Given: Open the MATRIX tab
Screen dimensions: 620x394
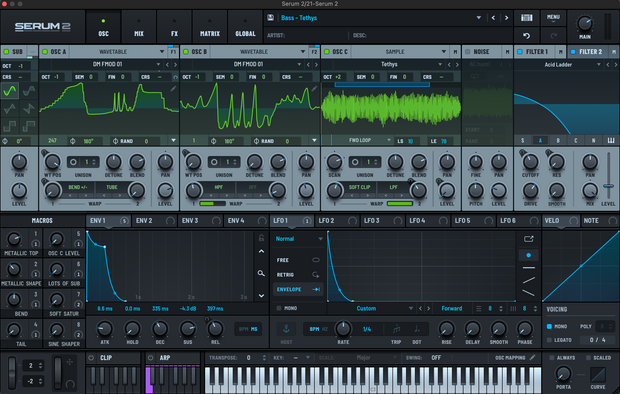Looking at the screenshot, I should [210, 27].
